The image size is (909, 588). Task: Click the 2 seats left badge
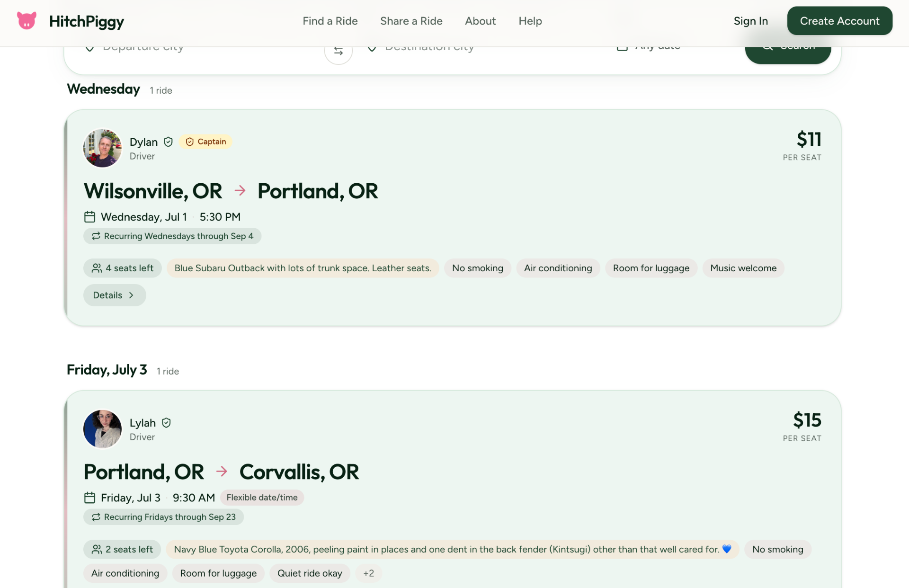(122, 549)
